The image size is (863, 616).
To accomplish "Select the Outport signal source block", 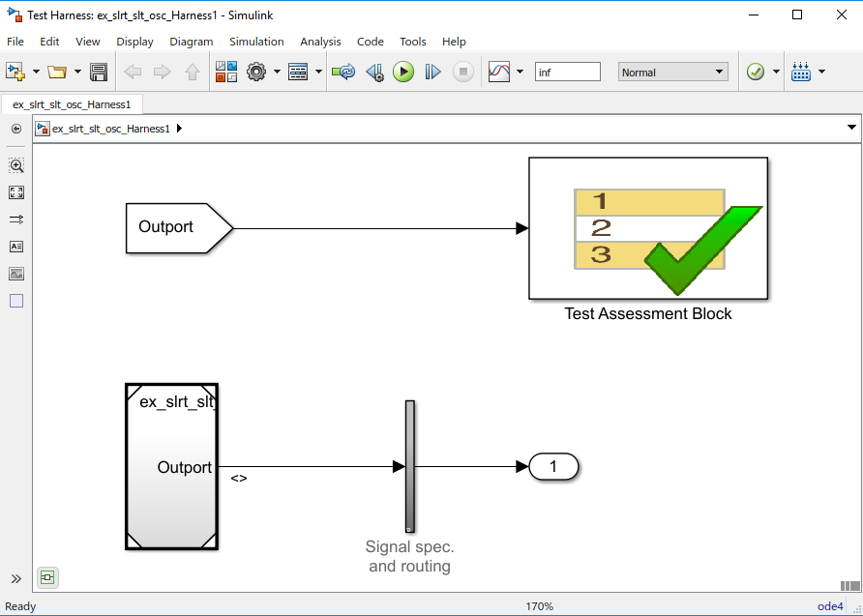I will pyautogui.click(x=179, y=228).
